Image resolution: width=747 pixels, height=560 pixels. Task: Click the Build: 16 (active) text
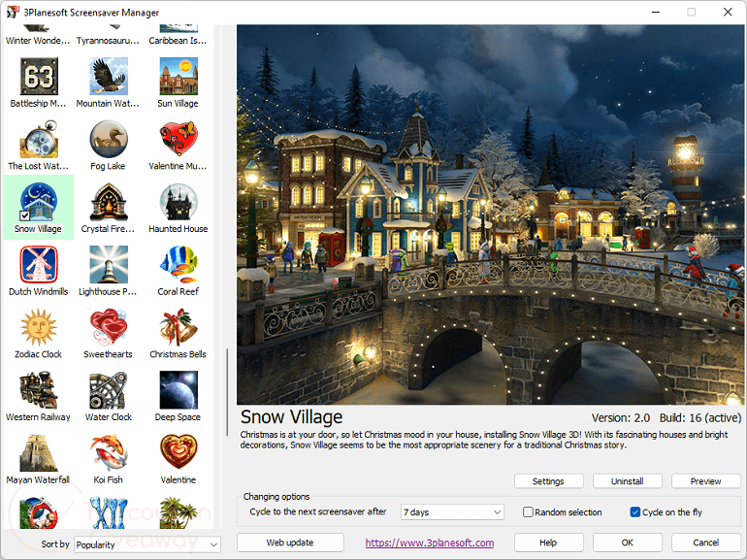point(700,418)
